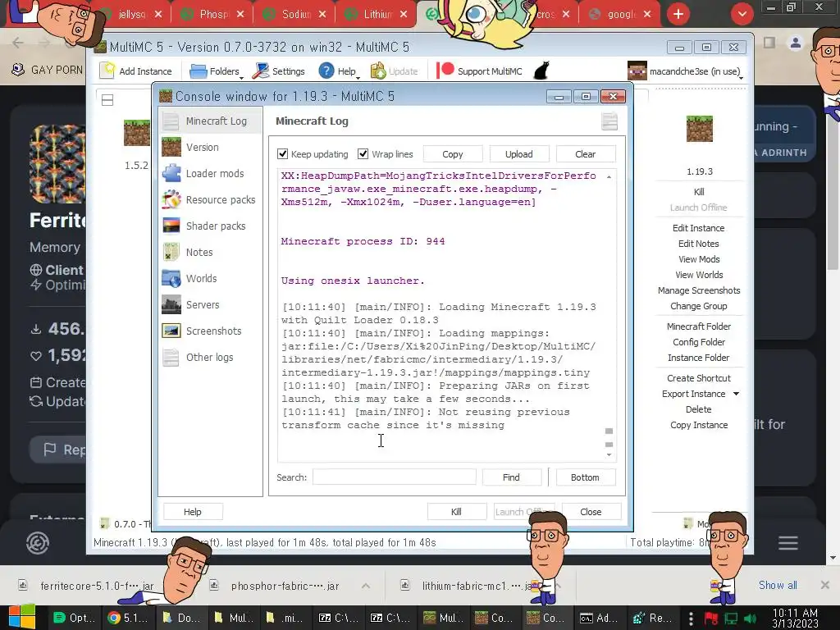Click the Notes icon in sidebar
This screenshot has height=630, width=840.
point(171,253)
